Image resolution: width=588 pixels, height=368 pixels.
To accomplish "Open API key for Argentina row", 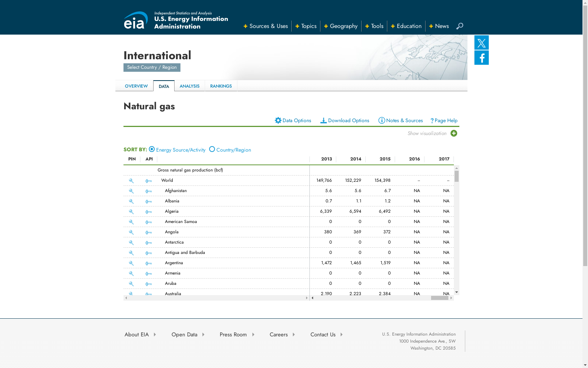I will click(148, 263).
